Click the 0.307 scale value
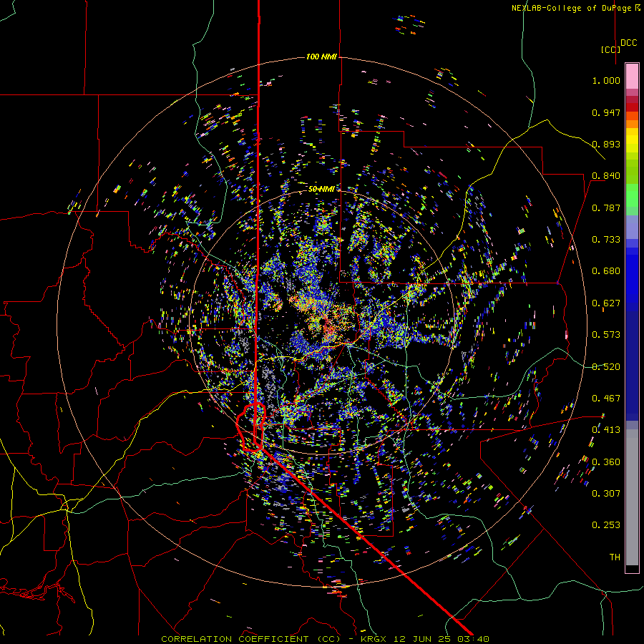 pos(606,494)
